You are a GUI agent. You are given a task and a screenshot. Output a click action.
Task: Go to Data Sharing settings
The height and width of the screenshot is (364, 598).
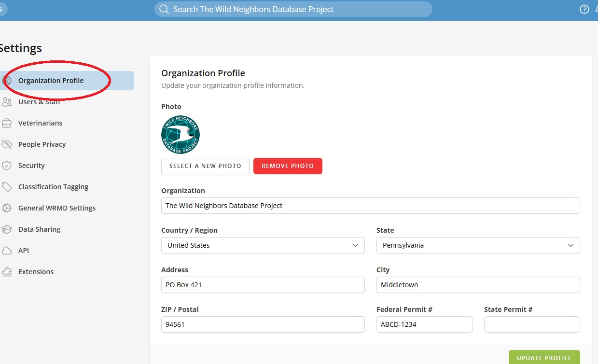tap(39, 229)
